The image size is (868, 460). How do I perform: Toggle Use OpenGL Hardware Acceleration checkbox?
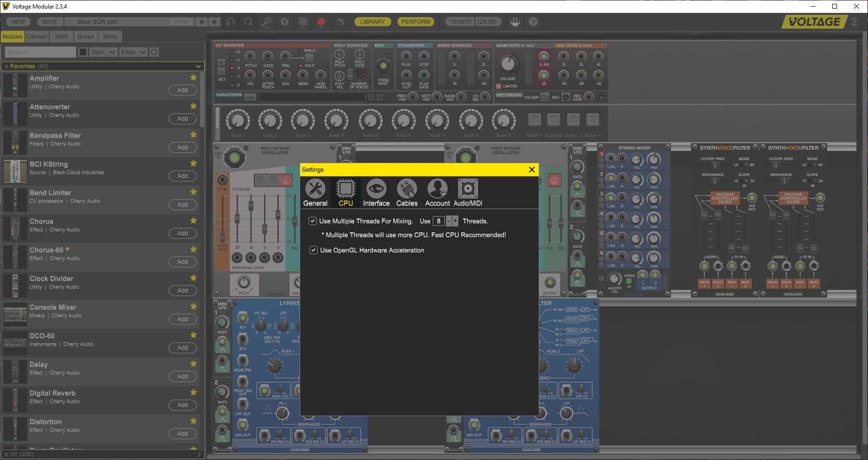click(314, 250)
